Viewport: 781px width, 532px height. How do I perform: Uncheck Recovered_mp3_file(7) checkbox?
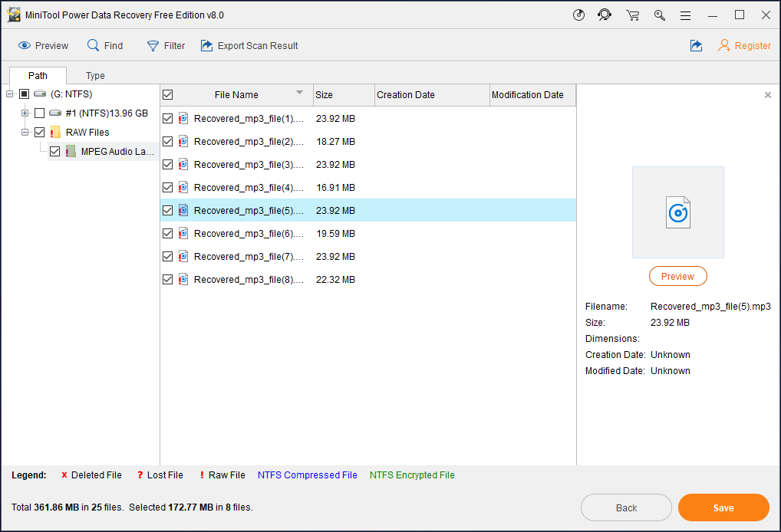pyautogui.click(x=168, y=256)
